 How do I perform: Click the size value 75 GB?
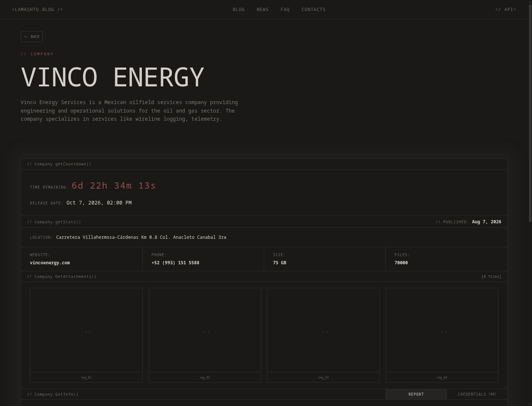[280, 263]
